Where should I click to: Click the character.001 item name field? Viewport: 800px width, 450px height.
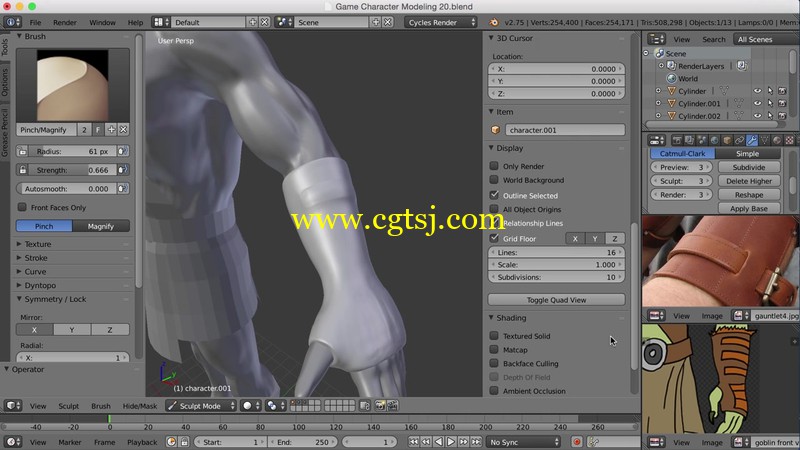click(x=565, y=130)
